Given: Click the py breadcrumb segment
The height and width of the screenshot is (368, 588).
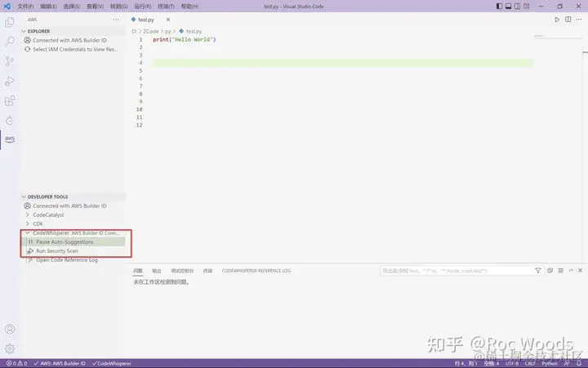Looking at the screenshot, I should click(167, 31).
